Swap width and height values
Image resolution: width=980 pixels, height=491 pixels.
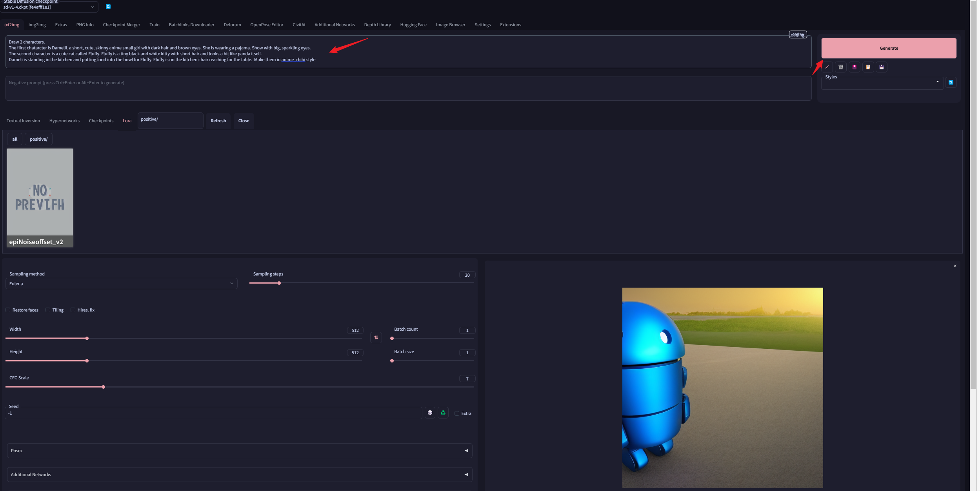[376, 337]
